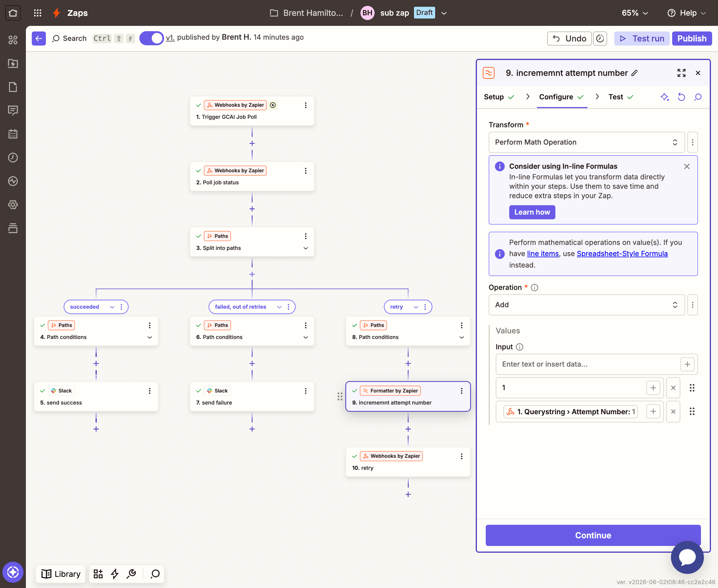The image size is (718, 588).
Task: Add a step below step 10 retry
Action: [408, 495]
